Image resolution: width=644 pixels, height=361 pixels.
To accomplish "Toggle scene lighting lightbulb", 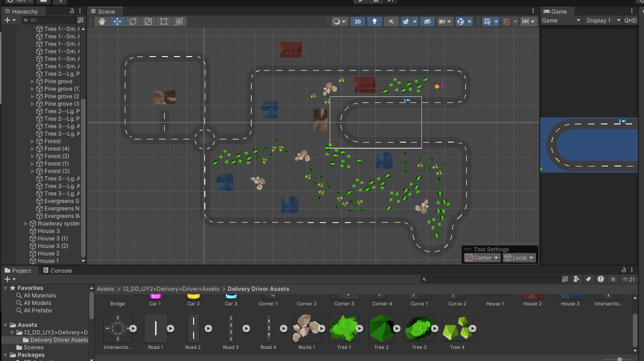I will (x=374, y=22).
